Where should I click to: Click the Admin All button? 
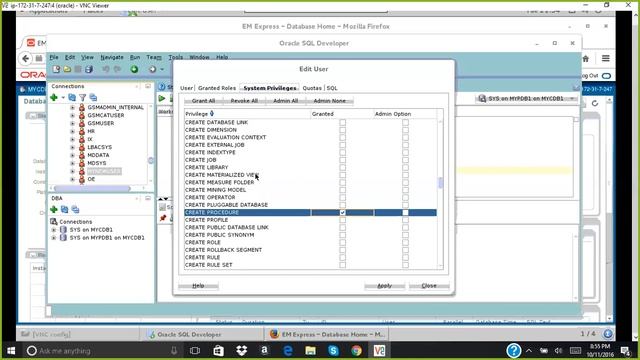click(286, 101)
